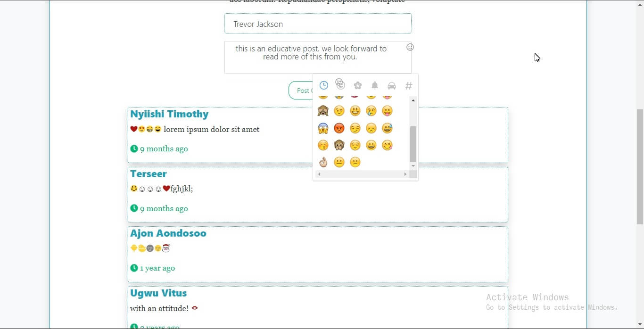Click the emoji panel scroll-up arrow
This screenshot has width=644, height=329.
tap(413, 100)
